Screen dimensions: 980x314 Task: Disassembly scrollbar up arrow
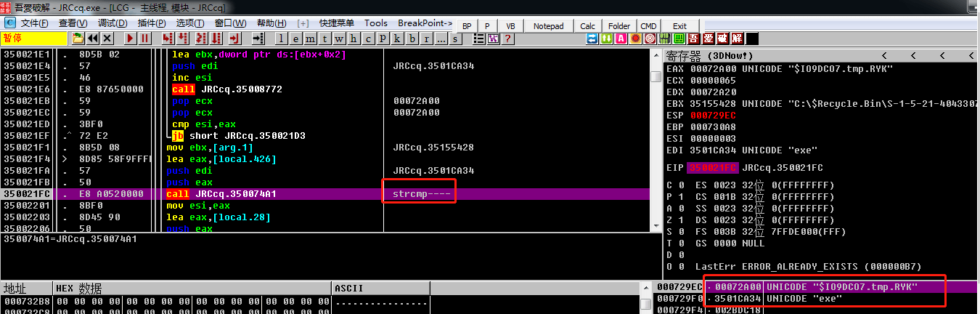[x=656, y=56]
